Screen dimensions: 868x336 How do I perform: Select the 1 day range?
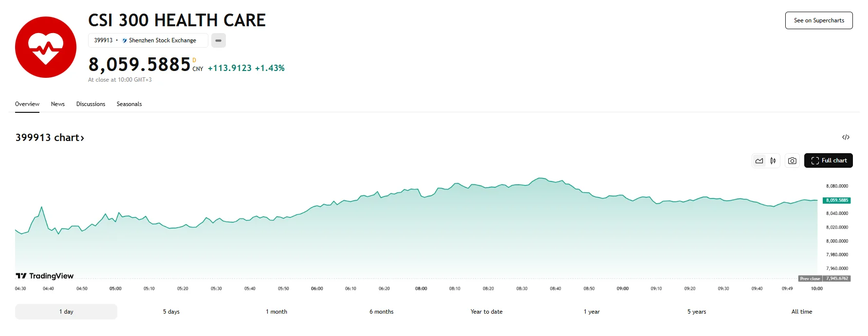[66, 312]
